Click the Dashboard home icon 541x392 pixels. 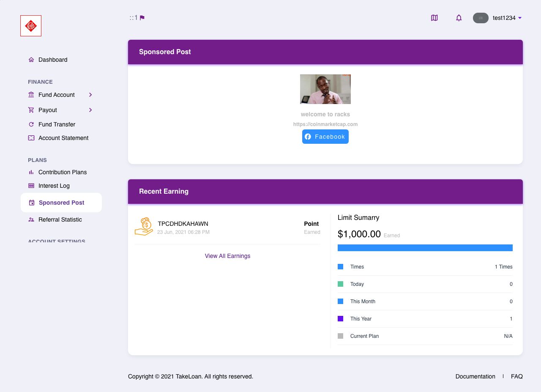click(31, 60)
